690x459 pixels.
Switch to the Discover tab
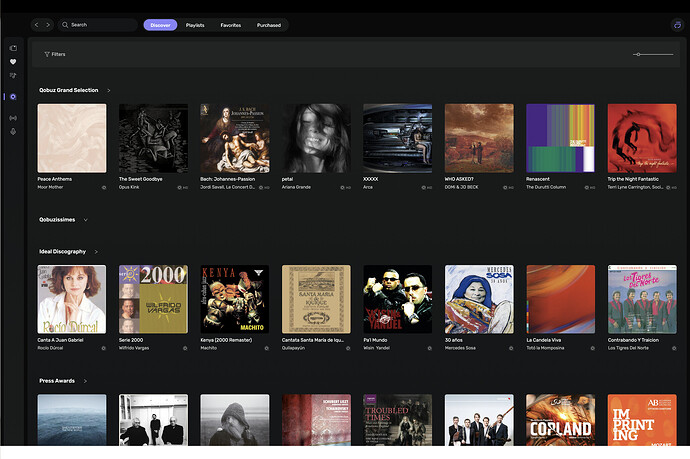[160, 25]
